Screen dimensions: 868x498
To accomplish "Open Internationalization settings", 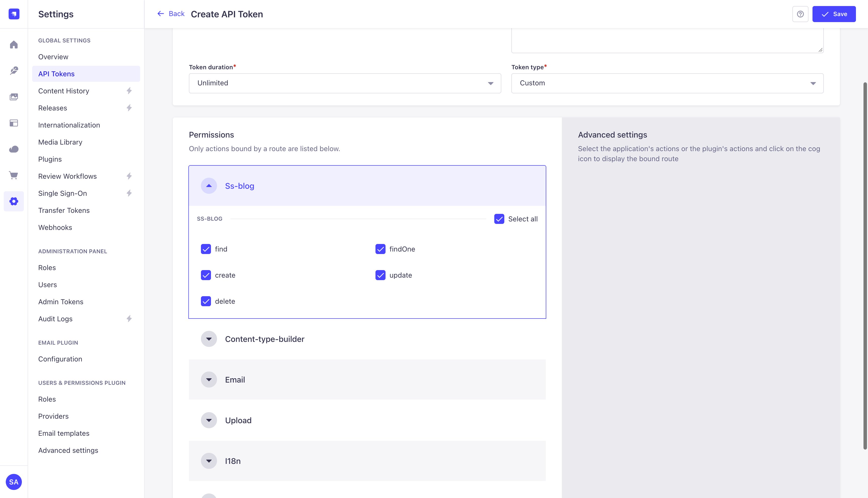I will [x=69, y=125].
